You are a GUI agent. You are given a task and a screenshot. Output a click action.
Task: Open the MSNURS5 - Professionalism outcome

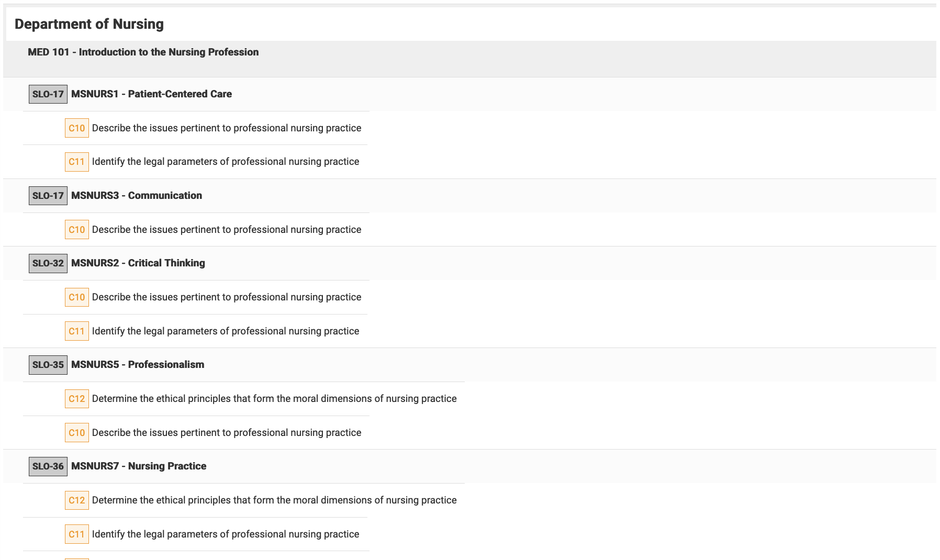coord(137,365)
